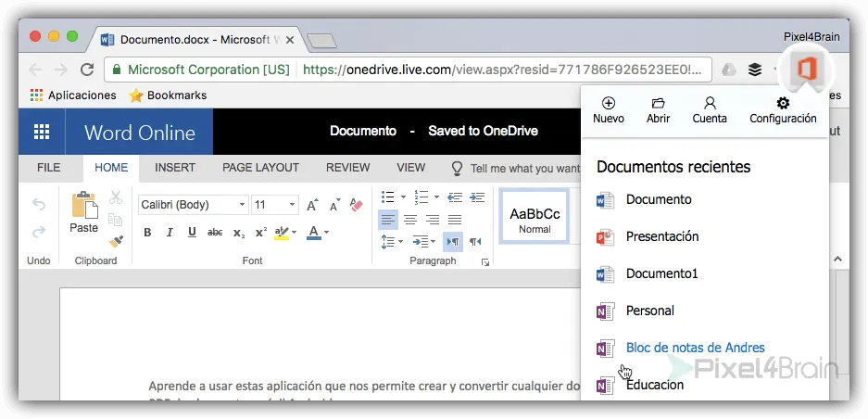Viewport: 868px width, 419px height.
Task: Click the Clear Formatting eraser icon
Action: [356, 205]
